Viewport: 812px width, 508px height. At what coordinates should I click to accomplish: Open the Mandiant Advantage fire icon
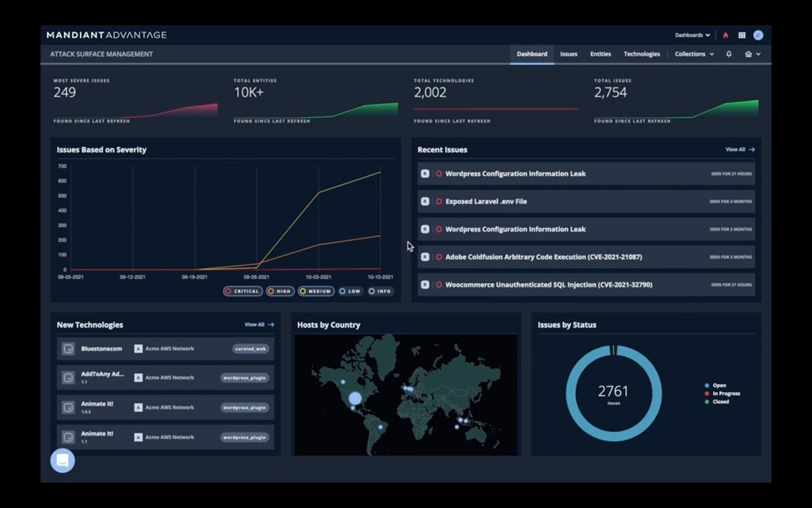[725, 35]
